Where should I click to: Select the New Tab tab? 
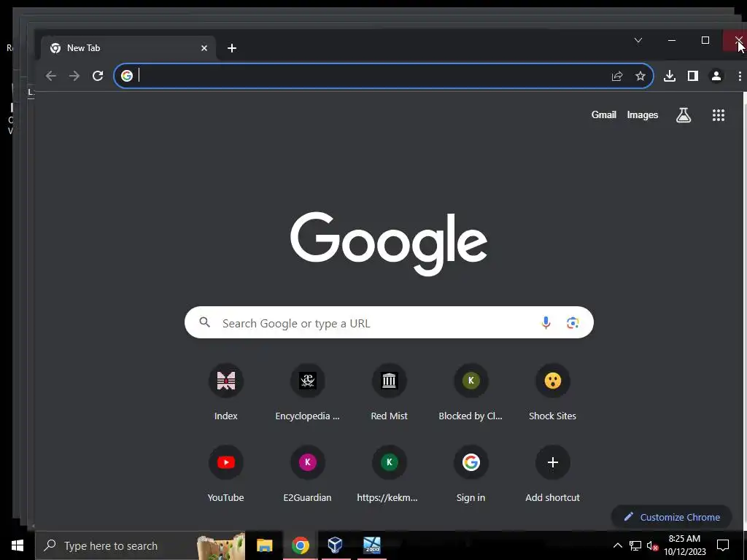tap(128, 48)
